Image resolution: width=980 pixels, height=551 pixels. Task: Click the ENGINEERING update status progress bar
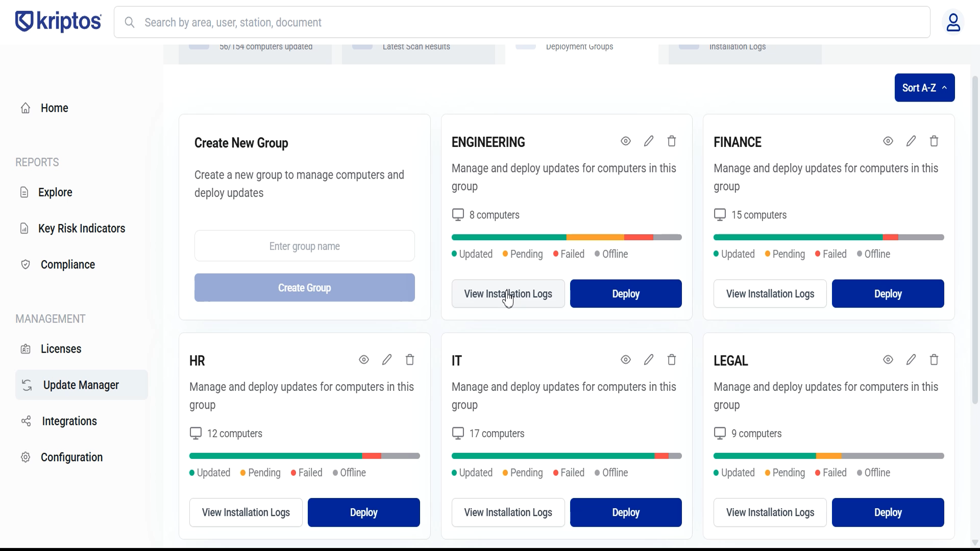point(567,237)
